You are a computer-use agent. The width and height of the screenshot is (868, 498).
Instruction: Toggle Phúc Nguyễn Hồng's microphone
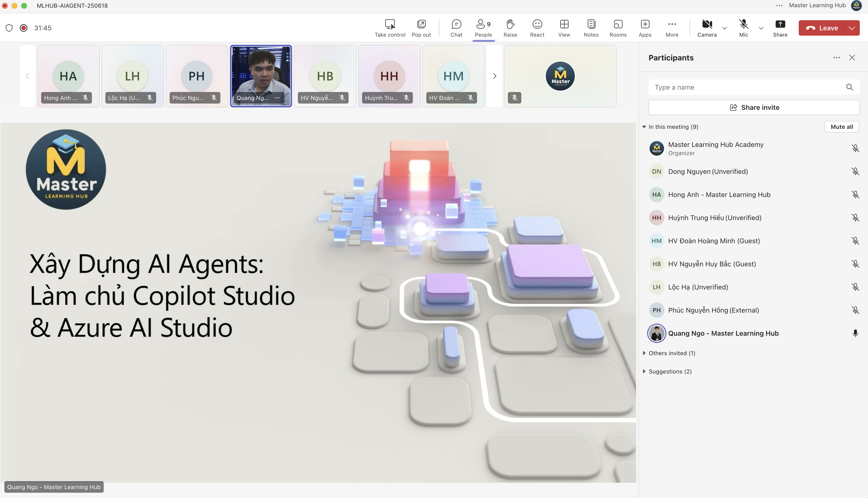coord(855,310)
